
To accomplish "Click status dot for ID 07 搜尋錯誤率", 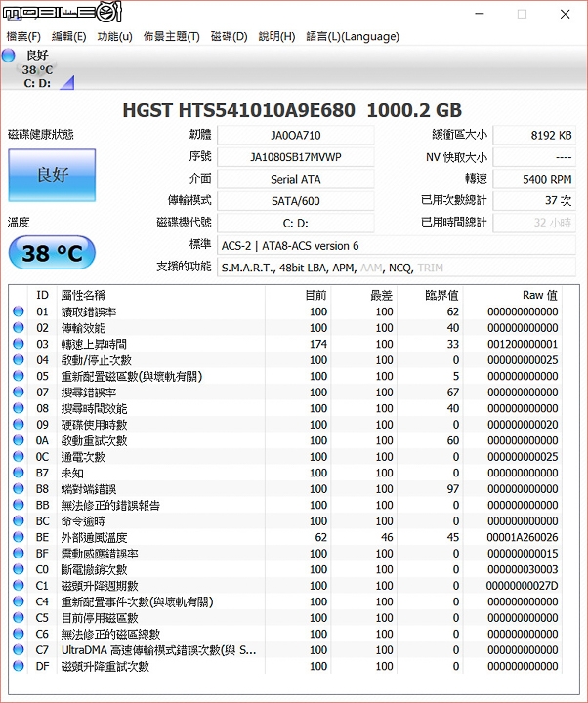I will click(x=19, y=392).
